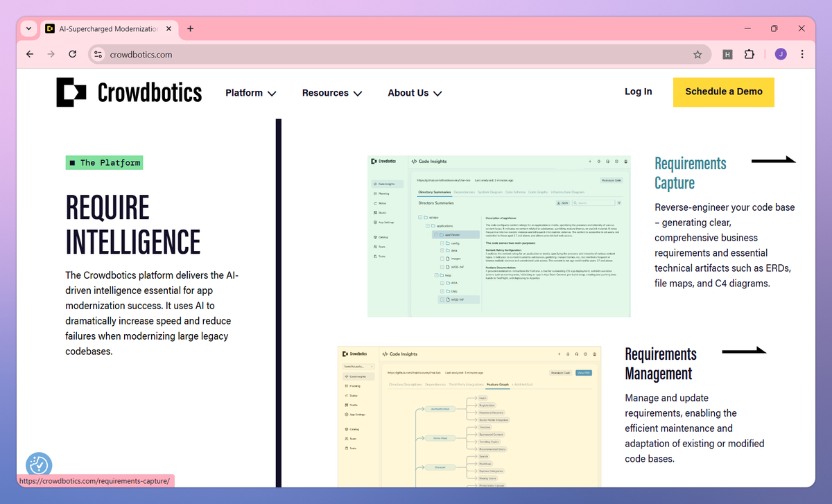
Task: Click the Log In link
Action: coord(638,92)
